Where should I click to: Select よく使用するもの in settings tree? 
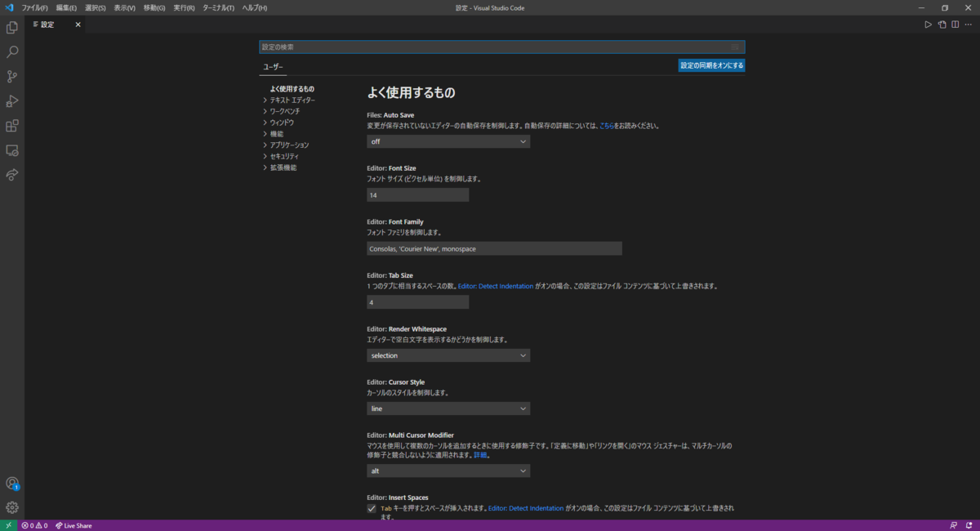tap(292, 89)
